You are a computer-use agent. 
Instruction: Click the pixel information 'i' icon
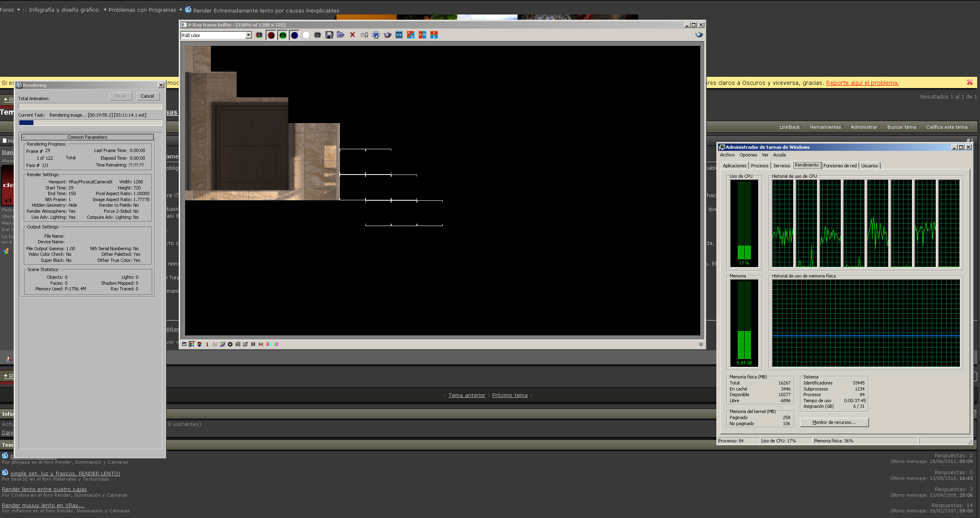click(x=207, y=344)
